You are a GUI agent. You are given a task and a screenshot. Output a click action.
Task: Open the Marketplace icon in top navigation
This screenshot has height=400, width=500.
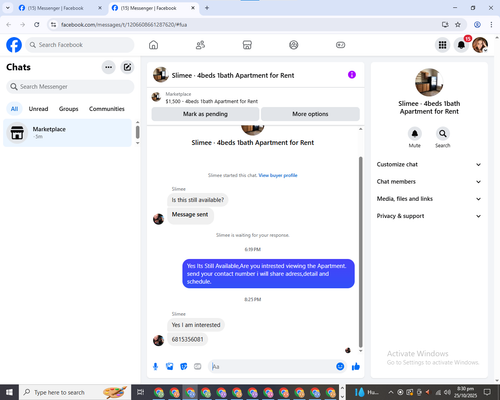pyautogui.click(x=247, y=45)
